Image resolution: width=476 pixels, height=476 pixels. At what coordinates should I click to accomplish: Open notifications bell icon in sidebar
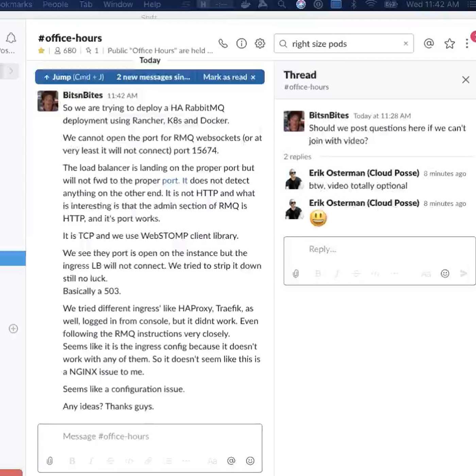[11, 38]
